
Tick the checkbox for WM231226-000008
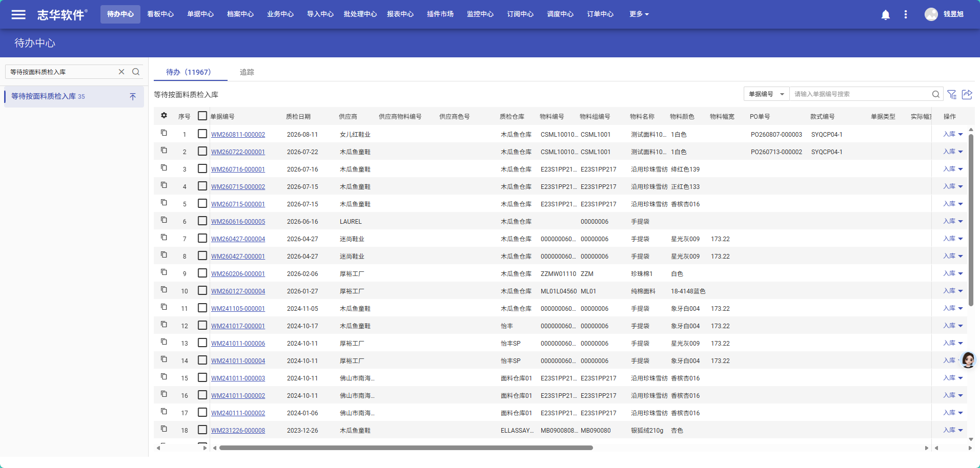click(202, 430)
